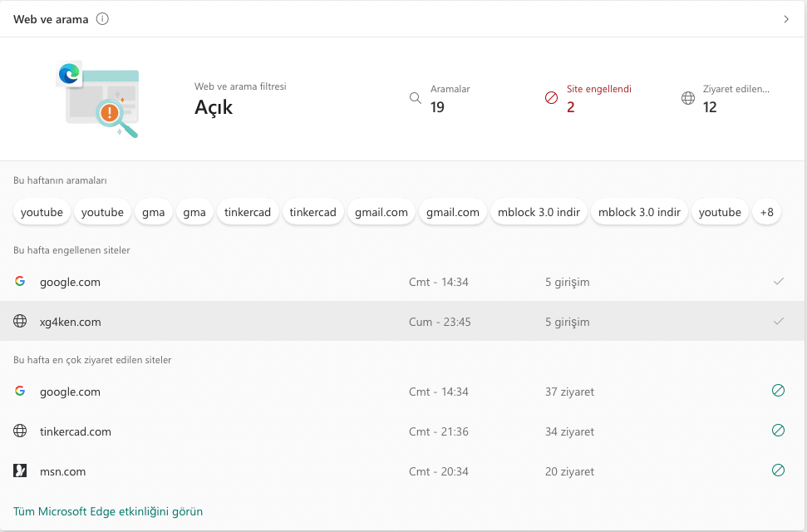Viewport: 807px width, 532px height.
Task: Allow blocked google.com with checkmark
Action: coord(778,282)
